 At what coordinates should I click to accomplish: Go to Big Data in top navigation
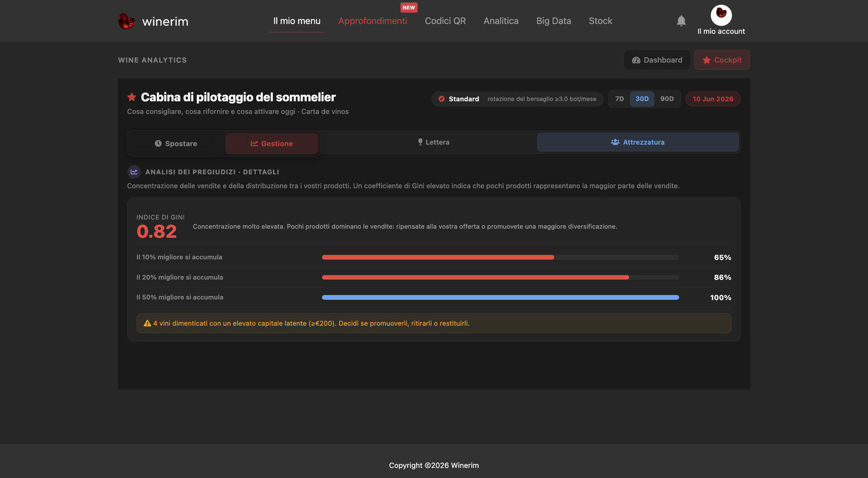point(554,21)
